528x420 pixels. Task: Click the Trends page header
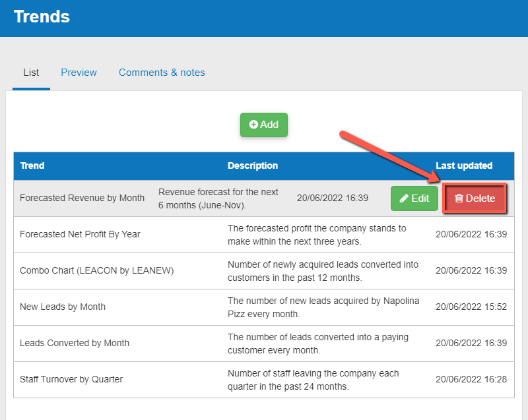(41, 17)
